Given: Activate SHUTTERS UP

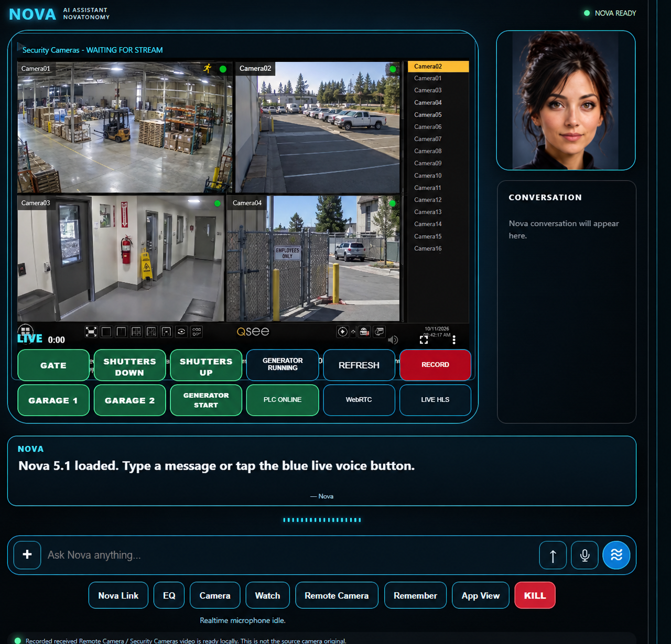Looking at the screenshot, I should tap(206, 365).
